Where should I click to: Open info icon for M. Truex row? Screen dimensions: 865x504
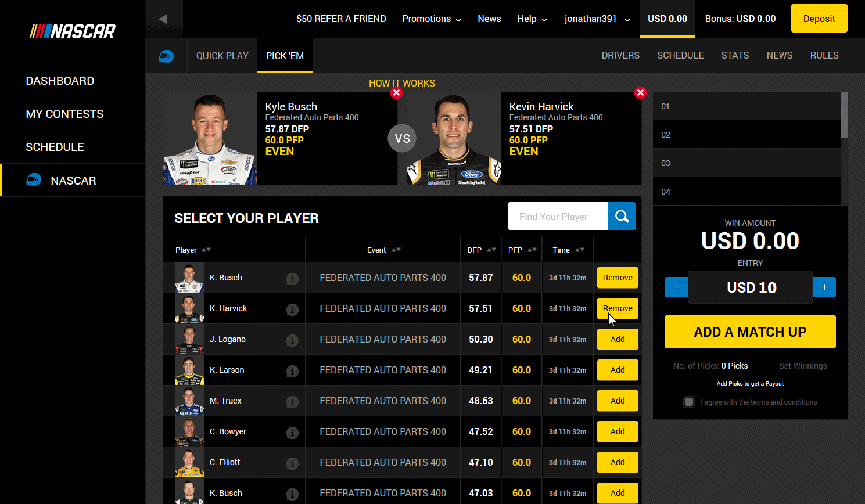click(x=292, y=402)
